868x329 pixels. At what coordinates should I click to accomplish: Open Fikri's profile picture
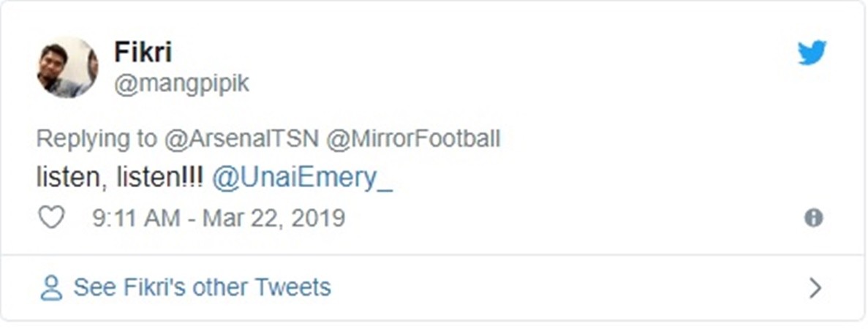click(67, 67)
